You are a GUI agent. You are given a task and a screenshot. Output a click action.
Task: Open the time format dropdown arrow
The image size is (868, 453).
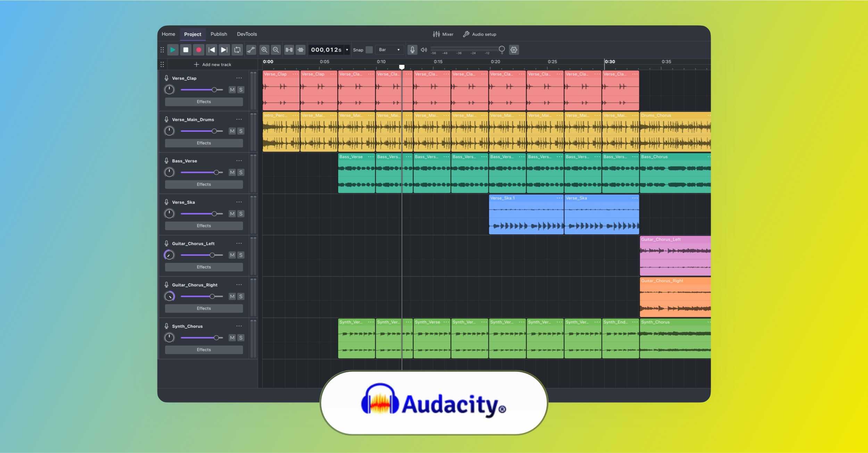pos(347,50)
